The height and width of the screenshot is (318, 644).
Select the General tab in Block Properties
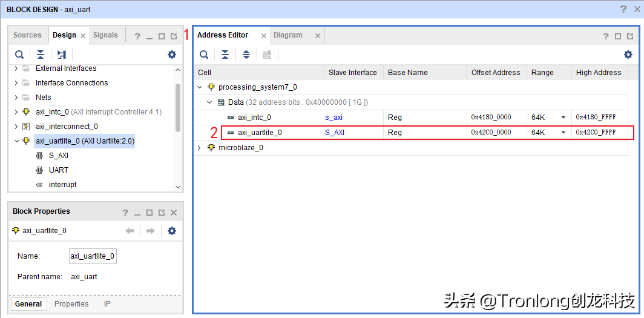[x=28, y=304]
